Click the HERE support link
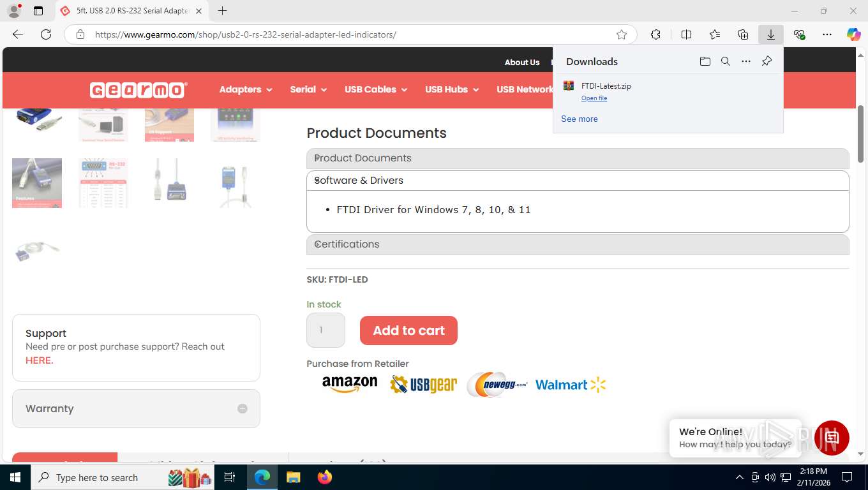The height and width of the screenshot is (490, 868). [39, 360]
